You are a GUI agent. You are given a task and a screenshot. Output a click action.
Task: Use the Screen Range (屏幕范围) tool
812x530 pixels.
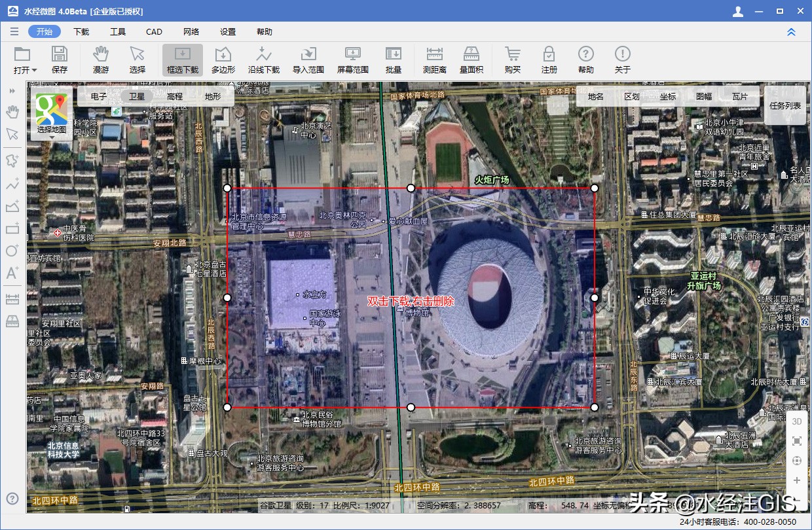(x=353, y=60)
